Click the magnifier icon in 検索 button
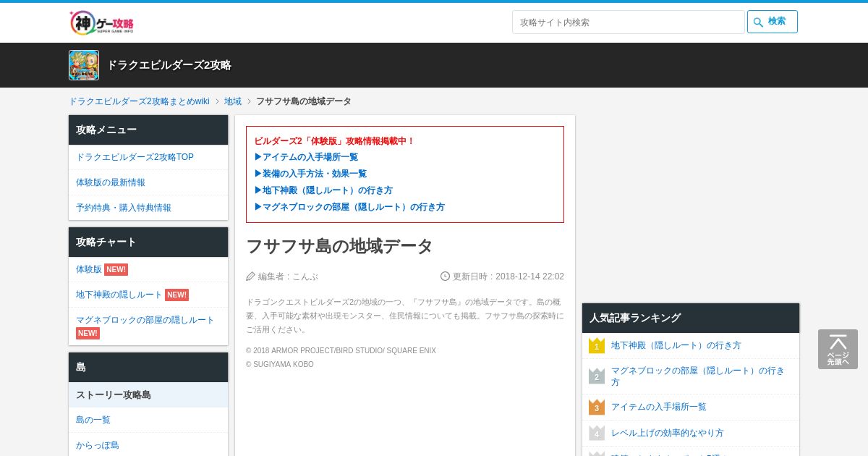 point(758,22)
